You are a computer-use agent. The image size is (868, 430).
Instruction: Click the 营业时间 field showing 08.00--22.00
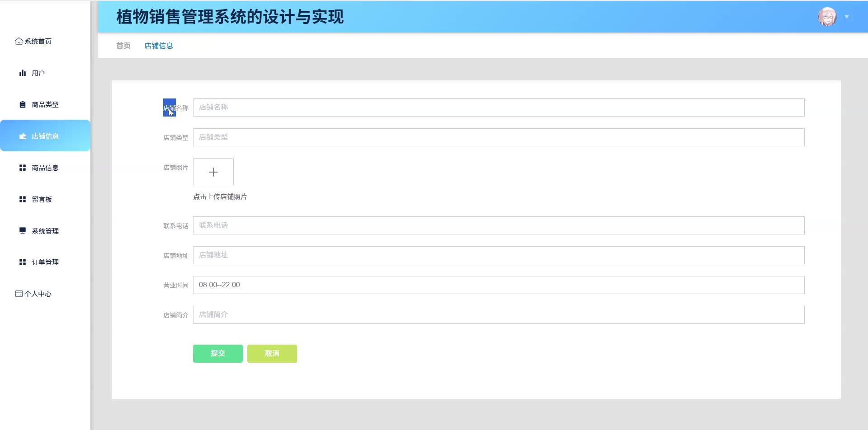(499, 285)
